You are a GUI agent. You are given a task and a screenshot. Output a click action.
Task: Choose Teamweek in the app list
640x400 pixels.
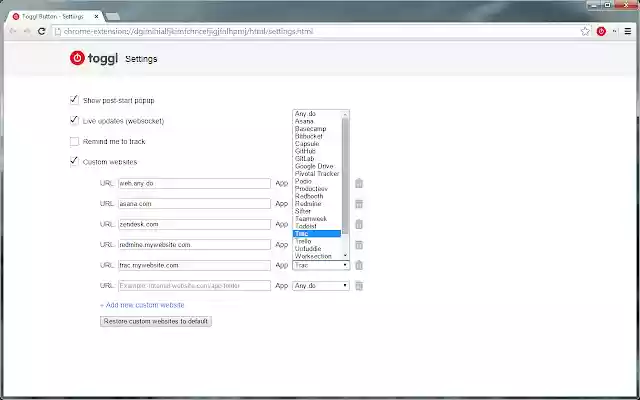[317, 218]
